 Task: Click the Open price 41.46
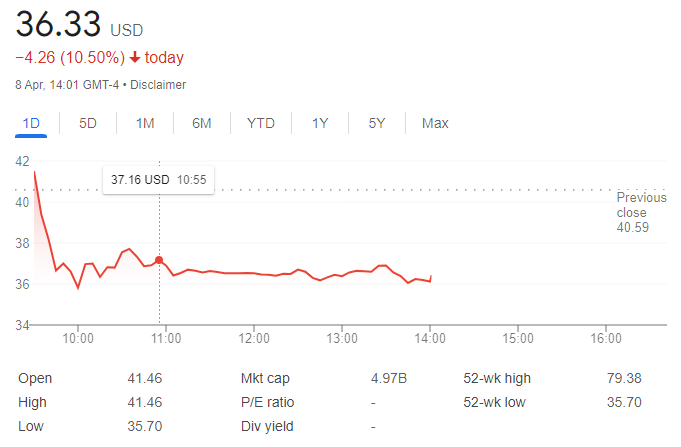coord(145,378)
